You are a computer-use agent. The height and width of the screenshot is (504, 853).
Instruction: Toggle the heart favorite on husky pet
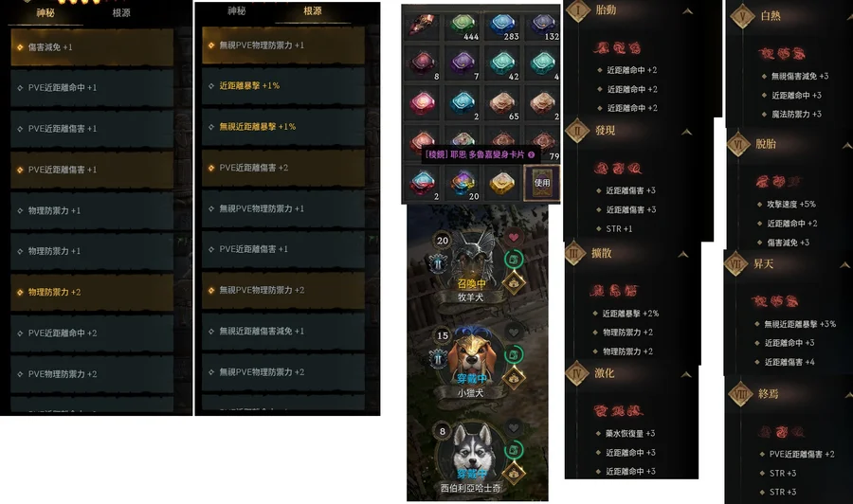(x=514, y=427)
